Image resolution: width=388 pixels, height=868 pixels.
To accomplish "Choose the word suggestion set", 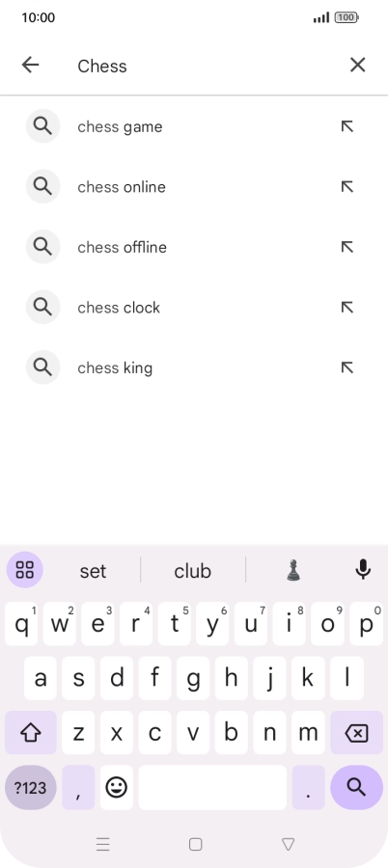I will click(x=93, y=571).
